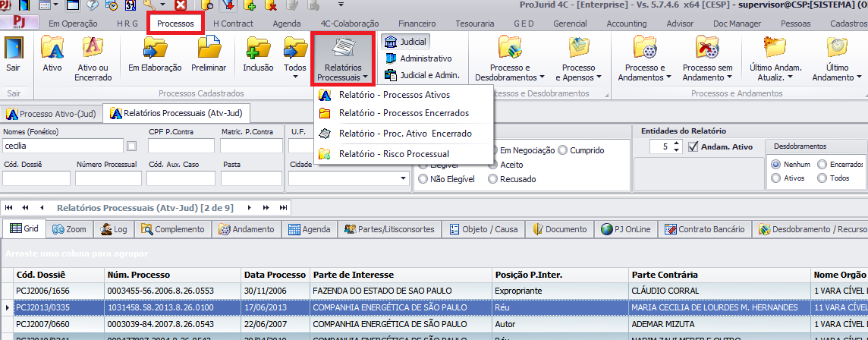Switch to the Financeiro ribbon tab

(x=417, y=24)
